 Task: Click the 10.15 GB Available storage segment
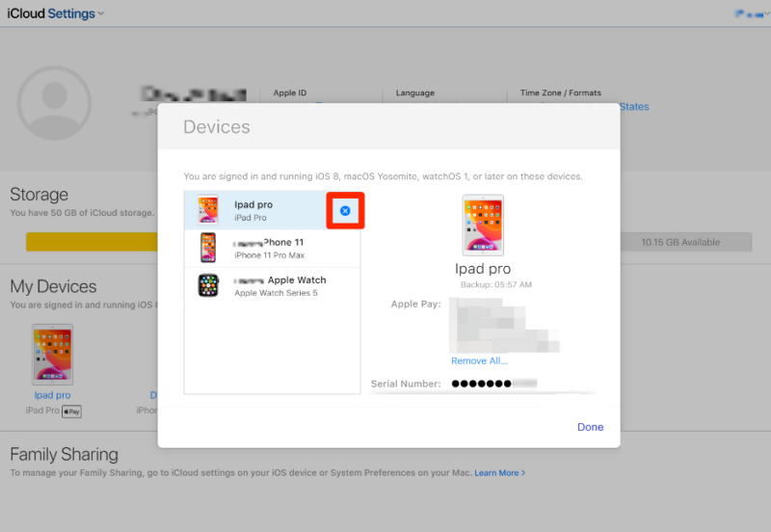(x=681, y=243)
